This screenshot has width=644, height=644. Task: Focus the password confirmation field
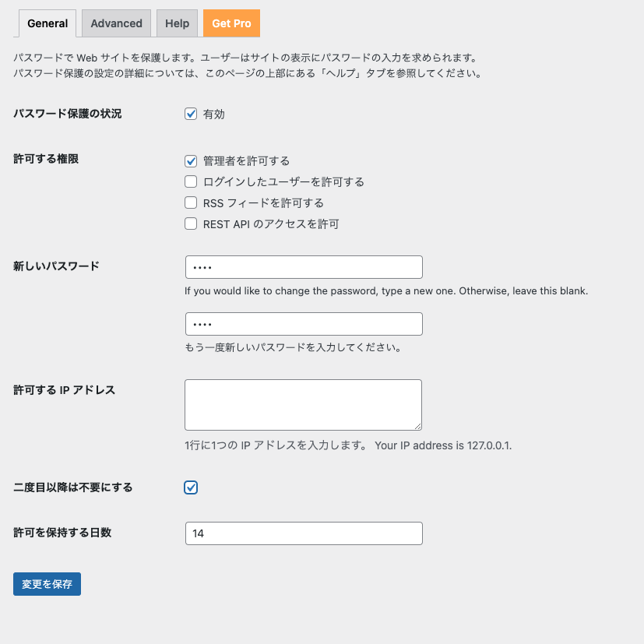click(x=304, y=324)
